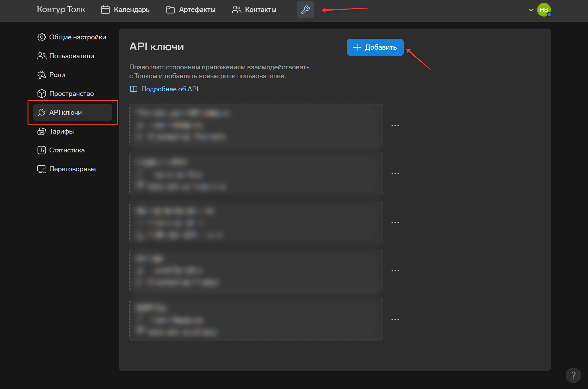Click the book icon beside Подробнее об API
The height and width of the screenshot is (389, 588).
[134, 89]
